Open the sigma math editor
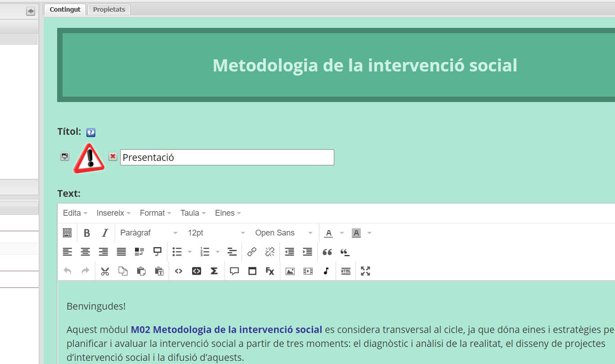The image size is (615, 364). 214,271
